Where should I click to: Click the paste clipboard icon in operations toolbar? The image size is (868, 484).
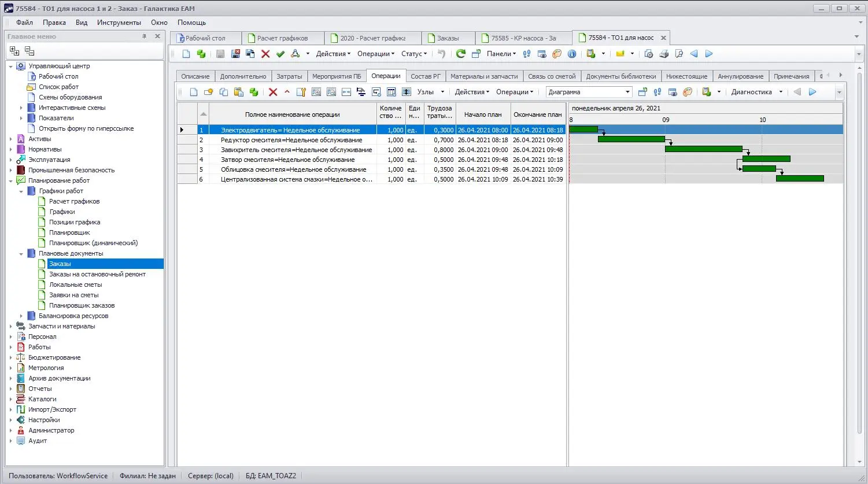click(x=238, y=92)
